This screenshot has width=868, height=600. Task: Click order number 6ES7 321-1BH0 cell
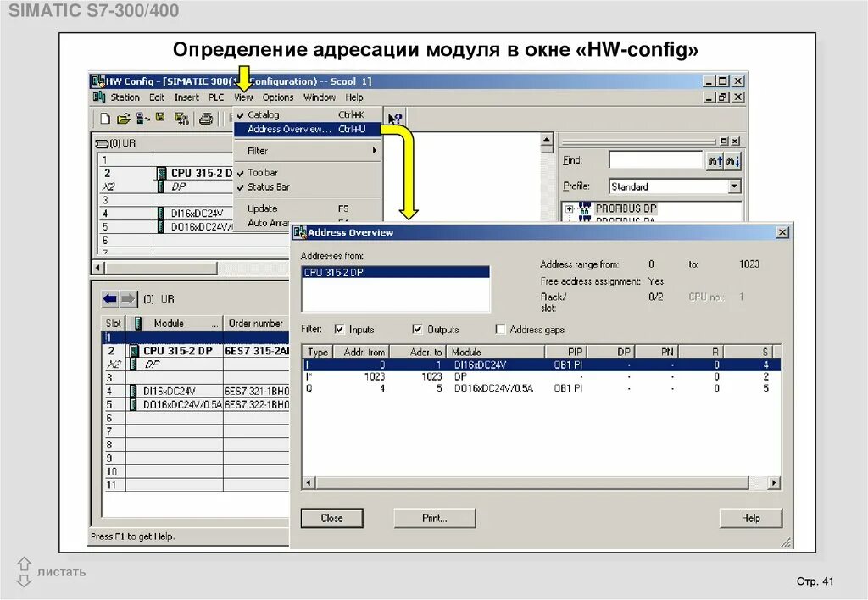click(256, 392)
